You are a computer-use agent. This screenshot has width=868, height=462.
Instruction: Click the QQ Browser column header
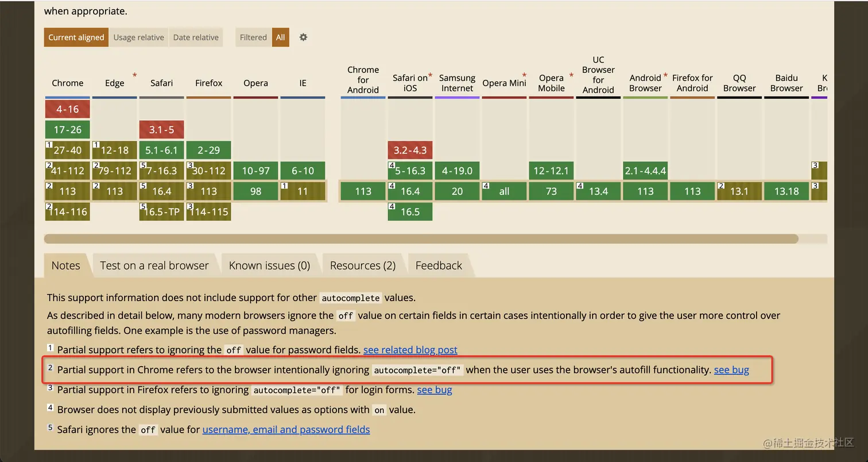(740, 83)
